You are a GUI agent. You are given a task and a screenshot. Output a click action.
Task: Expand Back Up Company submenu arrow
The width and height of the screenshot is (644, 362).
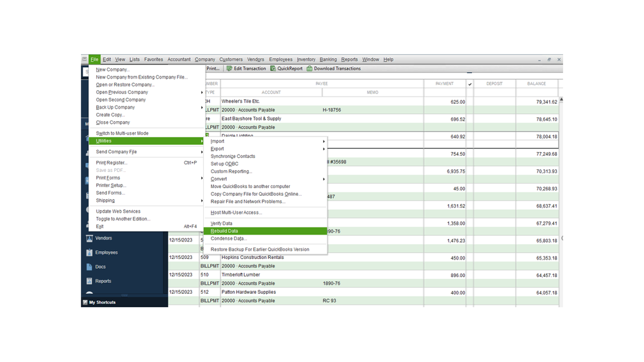[202, 108]
